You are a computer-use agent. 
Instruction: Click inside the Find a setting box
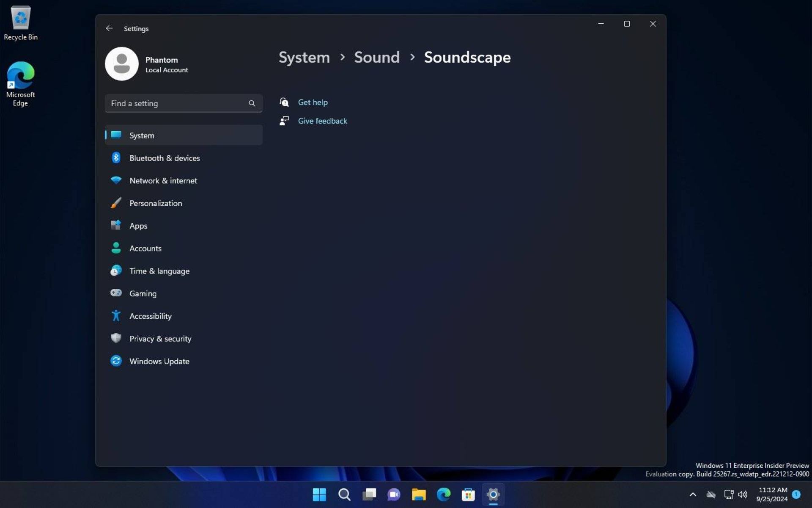178,103
